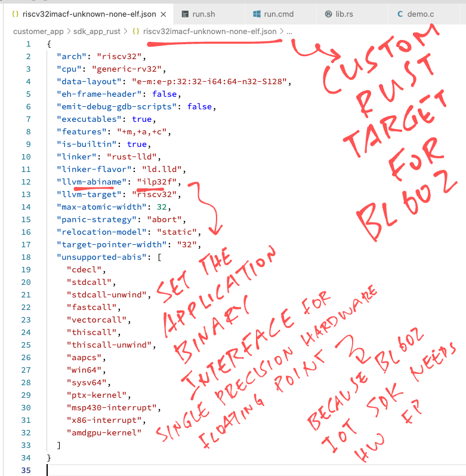This screenshot has width=466, height=476.
Task: Click the Windows logo icon on the run.cmd tab
Action: click(x=257, y=14)
